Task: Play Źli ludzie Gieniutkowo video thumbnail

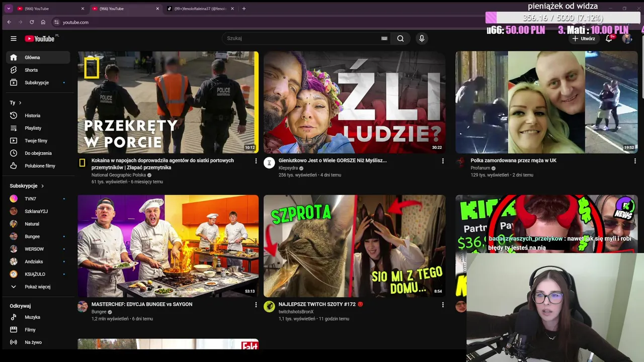Action: [x=354, y=102]
